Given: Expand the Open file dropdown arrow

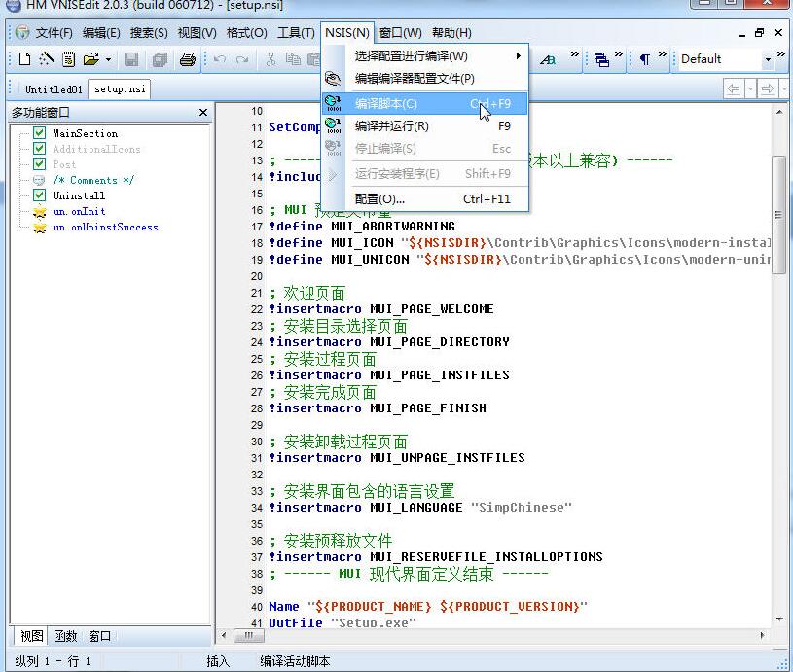Looking at the screenshot, I should [108, 59].
